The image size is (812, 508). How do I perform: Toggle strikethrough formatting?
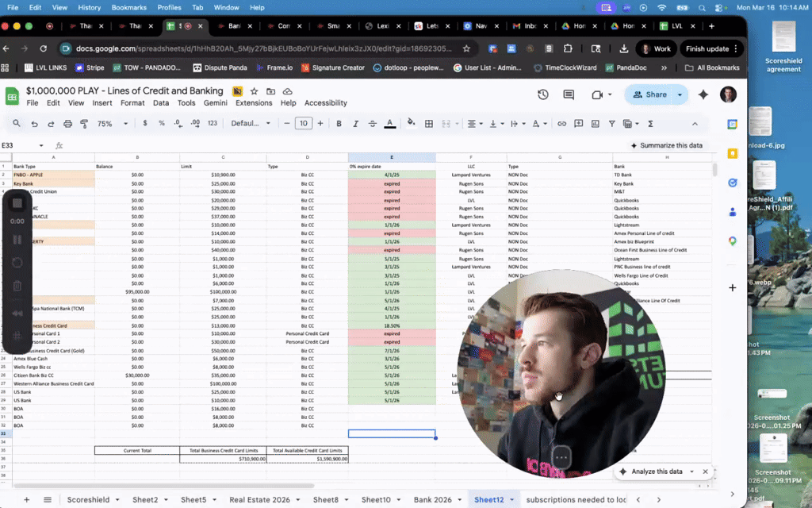point(373,123)
